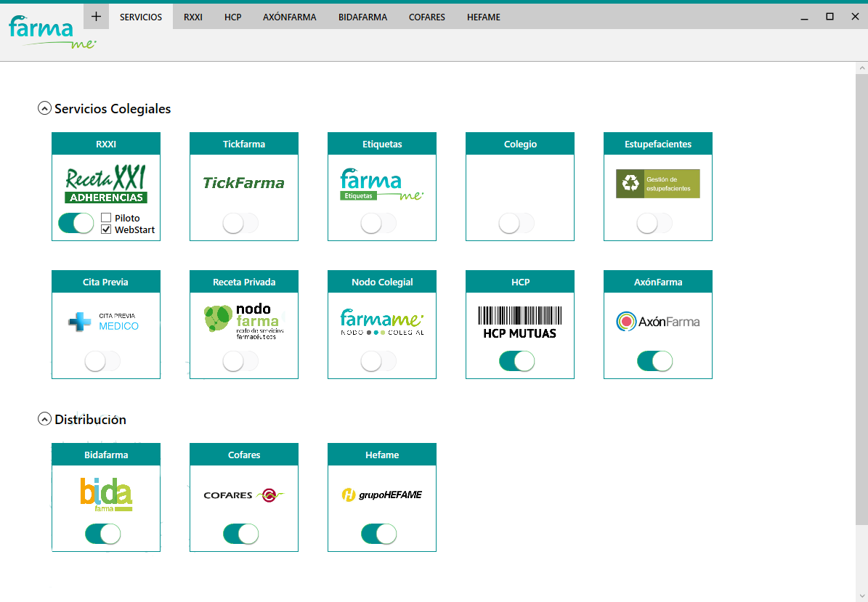Image resolution: width=868 pixels, height=602 pixels.
Task: Click the grupoHEFAME logo image
Action: 381,495
